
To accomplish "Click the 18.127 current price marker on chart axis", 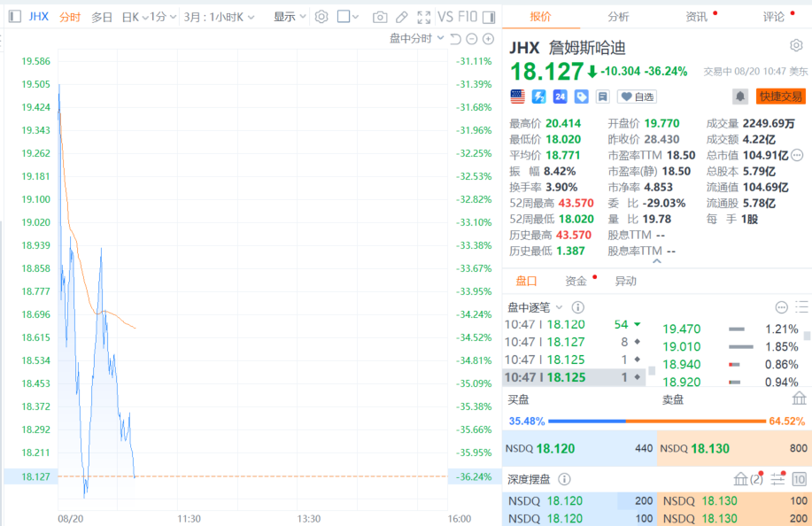I will click(x=35, y=476).
